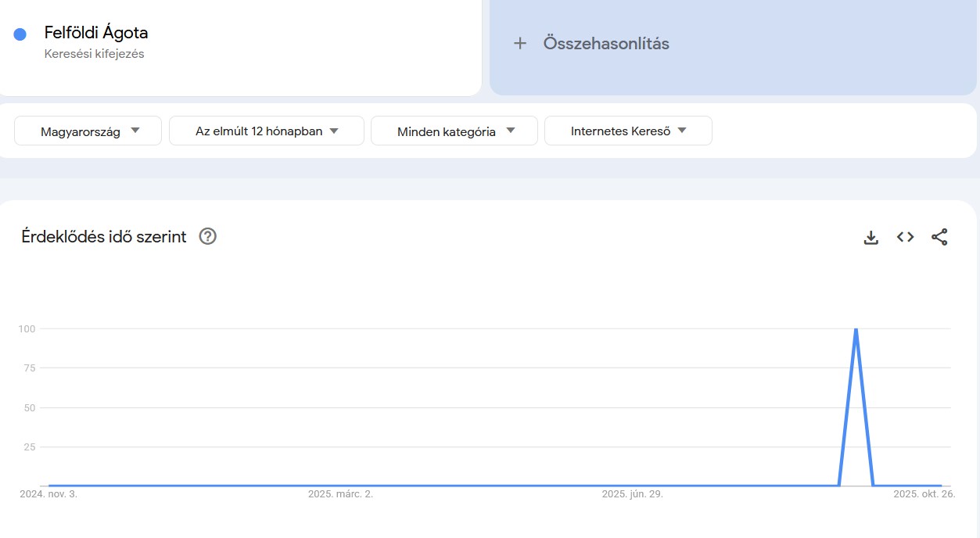Screen dimensions: 980x538
Task: Click the Összehasonlítás comparison field
Action: (x=606, y=43)
